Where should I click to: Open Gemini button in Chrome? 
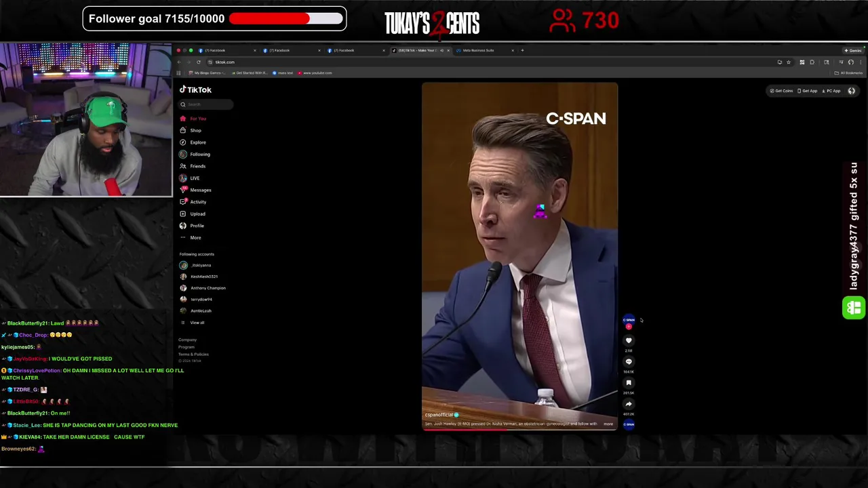pos(853,51)
